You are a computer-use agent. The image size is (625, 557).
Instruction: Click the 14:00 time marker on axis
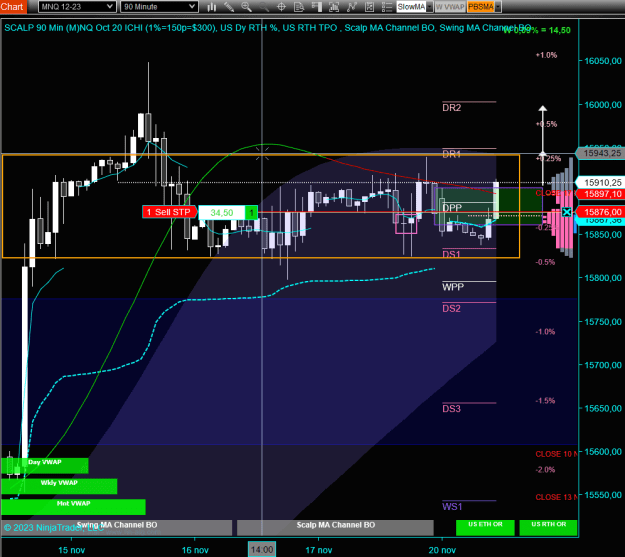click(262, 550)
